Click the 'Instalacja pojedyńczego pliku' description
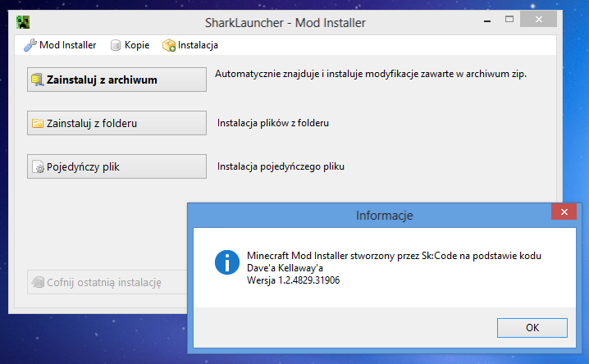 click(x=281, y=166)
